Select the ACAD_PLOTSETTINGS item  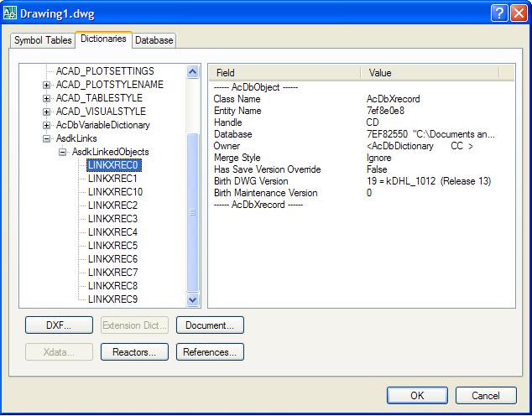click(x=105, y=71)
